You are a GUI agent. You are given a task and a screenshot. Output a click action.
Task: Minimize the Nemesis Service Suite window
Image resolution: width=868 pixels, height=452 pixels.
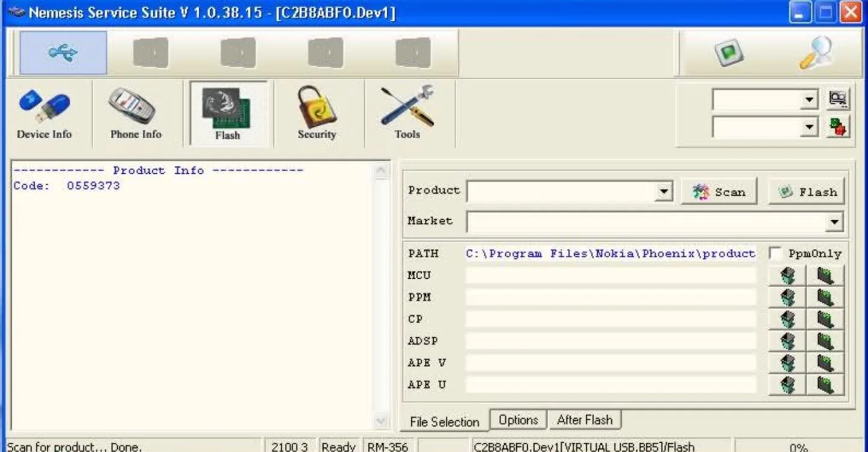point(800,13)
